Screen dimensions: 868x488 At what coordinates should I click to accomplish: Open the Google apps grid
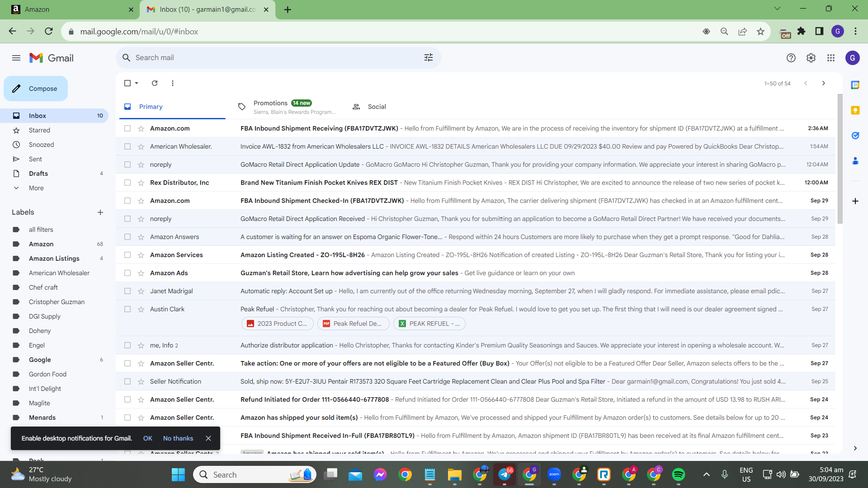click(x=831, y=58)
